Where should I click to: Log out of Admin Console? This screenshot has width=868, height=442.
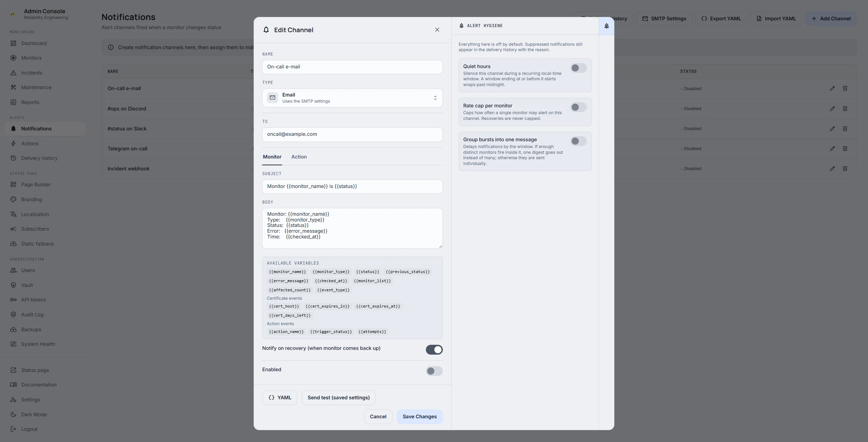45,429
